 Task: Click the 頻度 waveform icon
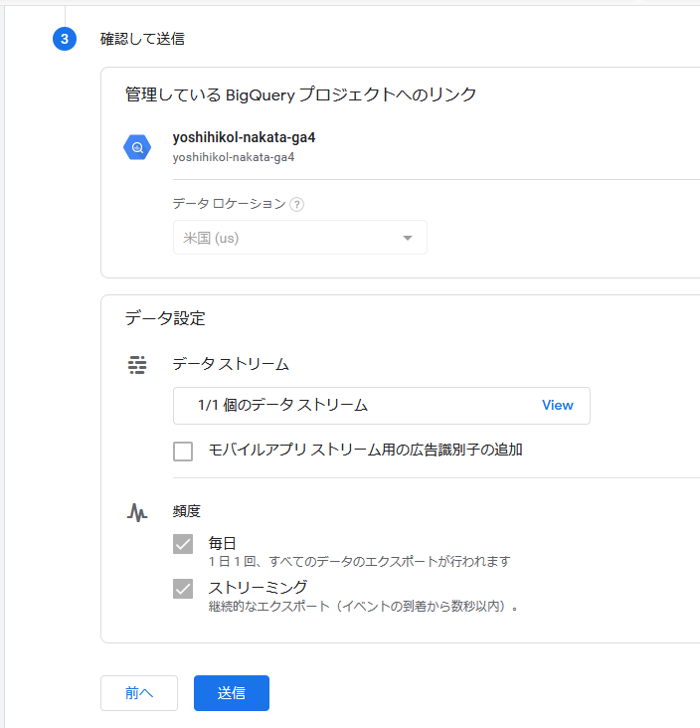137,512
